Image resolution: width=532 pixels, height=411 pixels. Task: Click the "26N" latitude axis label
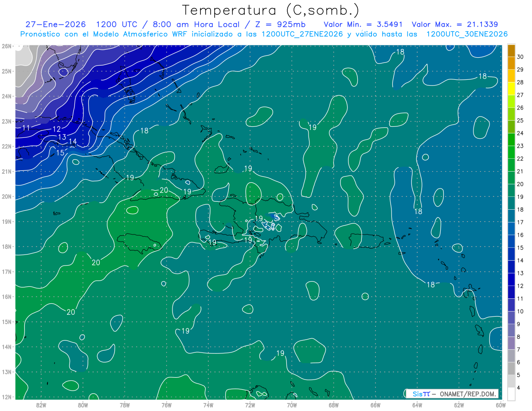pyautogui.click(x=7, y=46)
